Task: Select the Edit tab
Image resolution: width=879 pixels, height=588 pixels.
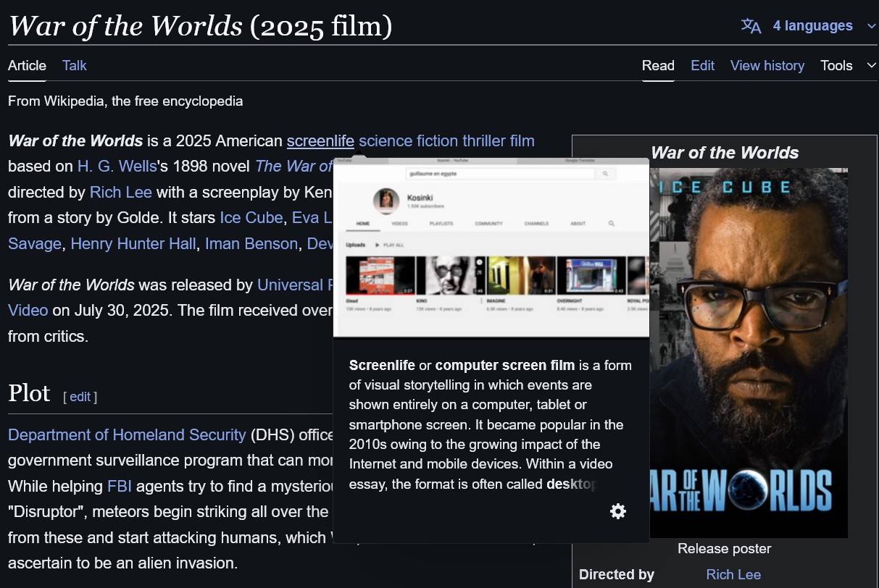Action: pyautogui.click(x=702, y=65)
